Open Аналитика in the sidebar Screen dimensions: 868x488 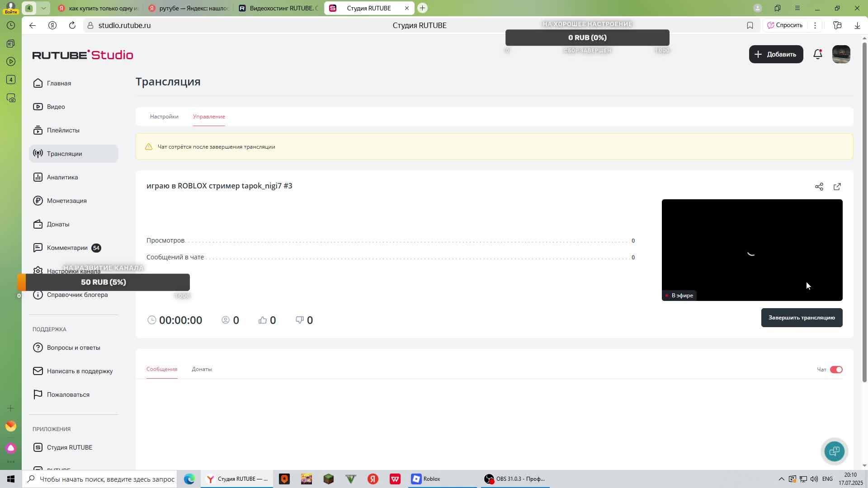[x=62, y=177]
